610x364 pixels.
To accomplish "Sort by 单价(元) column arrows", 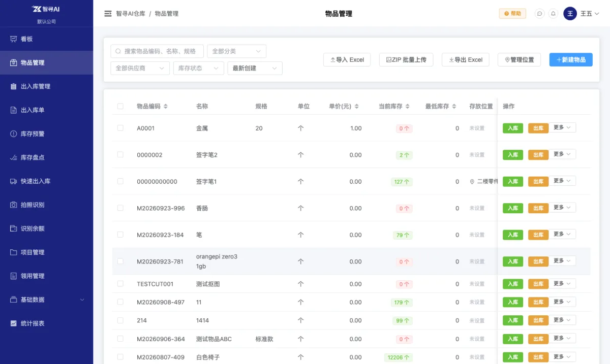I will coord(356,107).
